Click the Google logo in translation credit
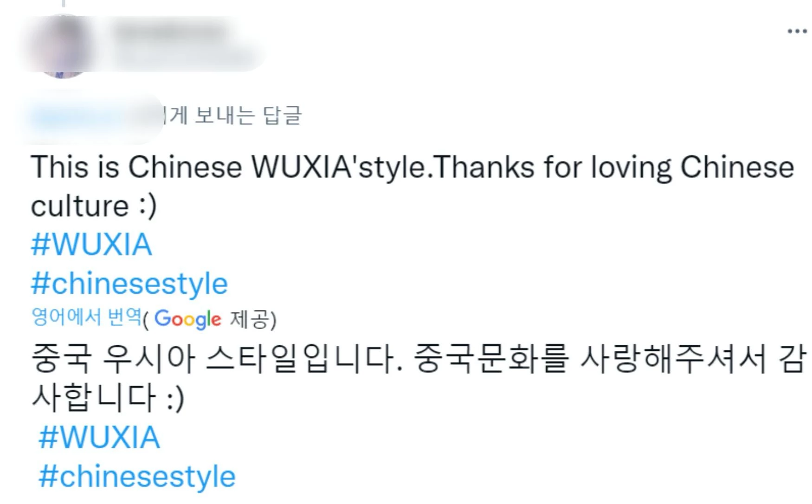This screenshot has height=504, width=812. 188,319
